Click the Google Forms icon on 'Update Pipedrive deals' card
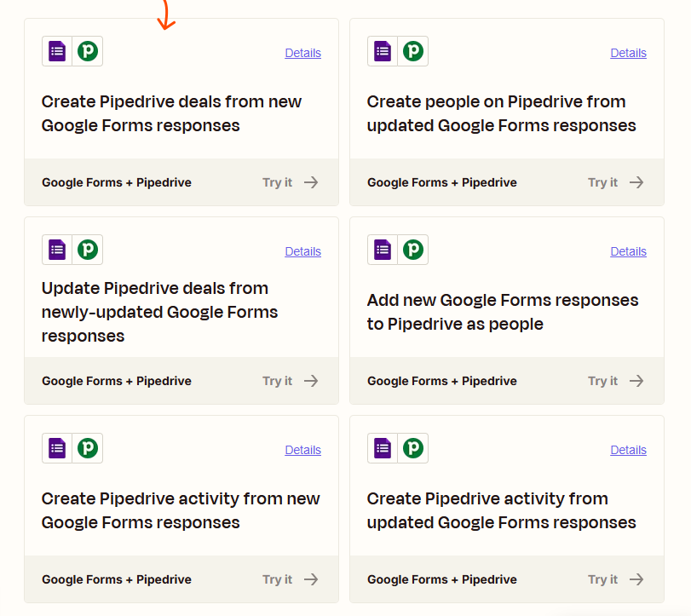The height and width of the screenshot is (616, 691). pyautogui.click(x=56, y=250)
